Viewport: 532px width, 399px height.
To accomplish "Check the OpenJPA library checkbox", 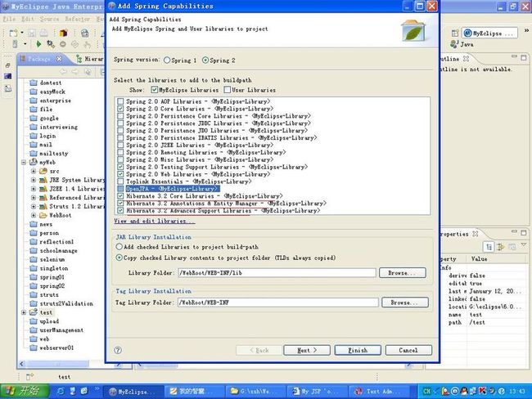I will point(120,189).
